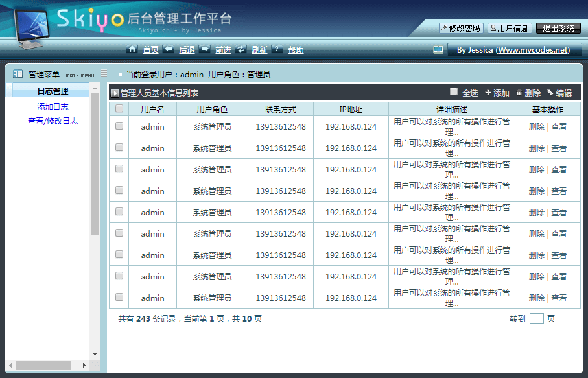Click the list icon right of MAIN MENU
Screen dimensions: 588x378
(x=104, y=74)
